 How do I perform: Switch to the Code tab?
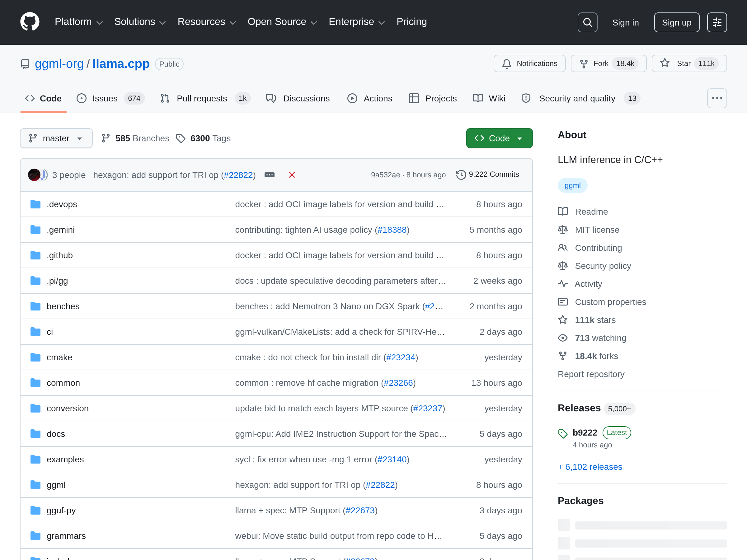43,99
